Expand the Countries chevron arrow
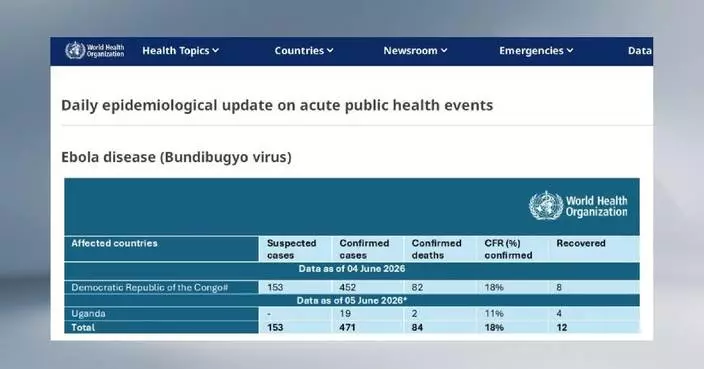 pyautogui.click(x=330, y=51)
